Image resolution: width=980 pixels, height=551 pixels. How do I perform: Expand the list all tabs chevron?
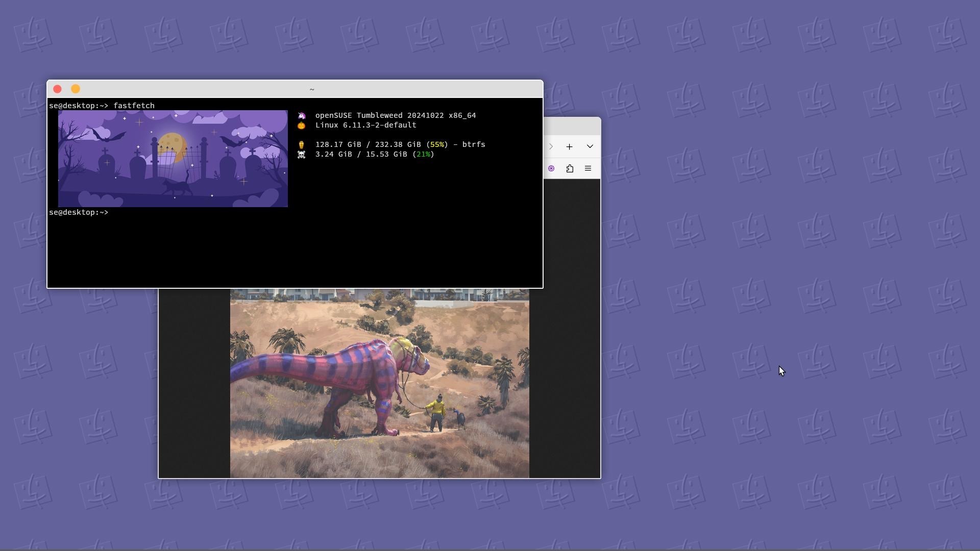[590, 146]
